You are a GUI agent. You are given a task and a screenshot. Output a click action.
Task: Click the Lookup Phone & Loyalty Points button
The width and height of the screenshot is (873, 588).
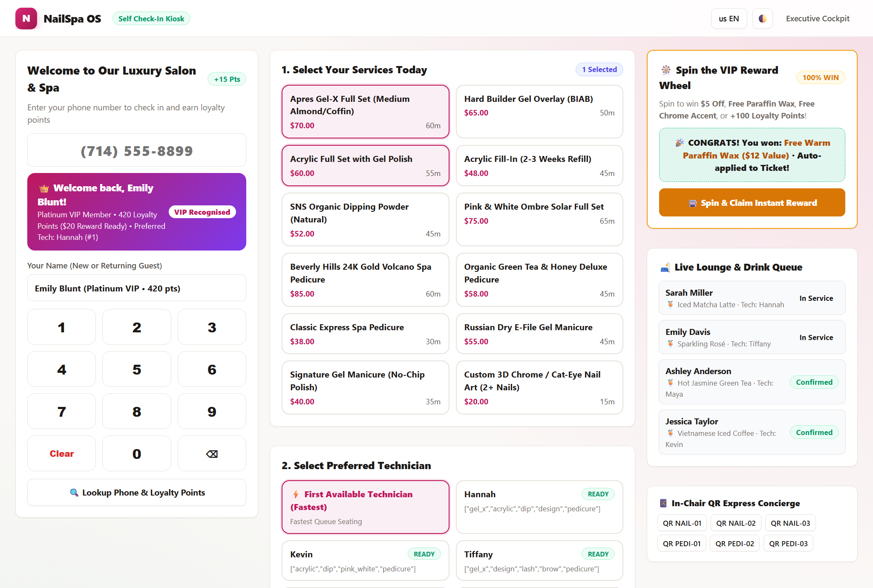[x=137, y=493]
